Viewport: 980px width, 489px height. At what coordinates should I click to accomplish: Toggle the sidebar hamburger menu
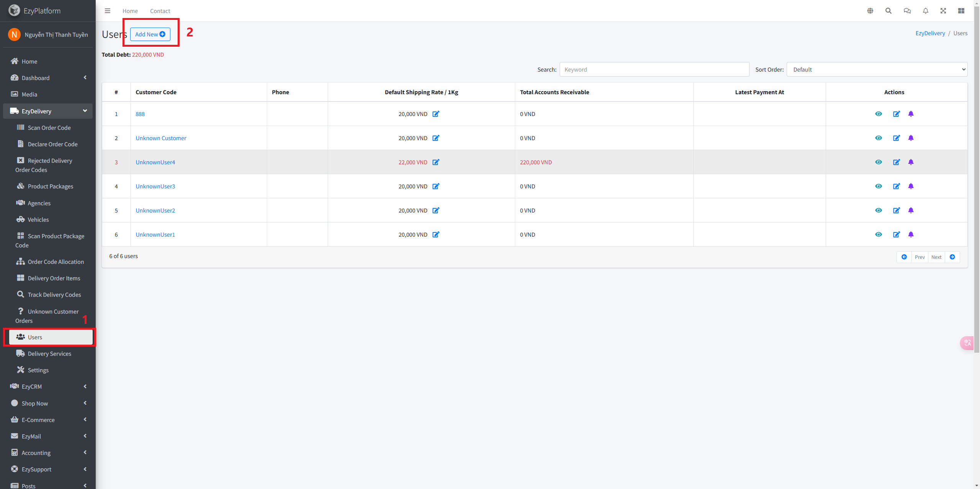[108, 11]
